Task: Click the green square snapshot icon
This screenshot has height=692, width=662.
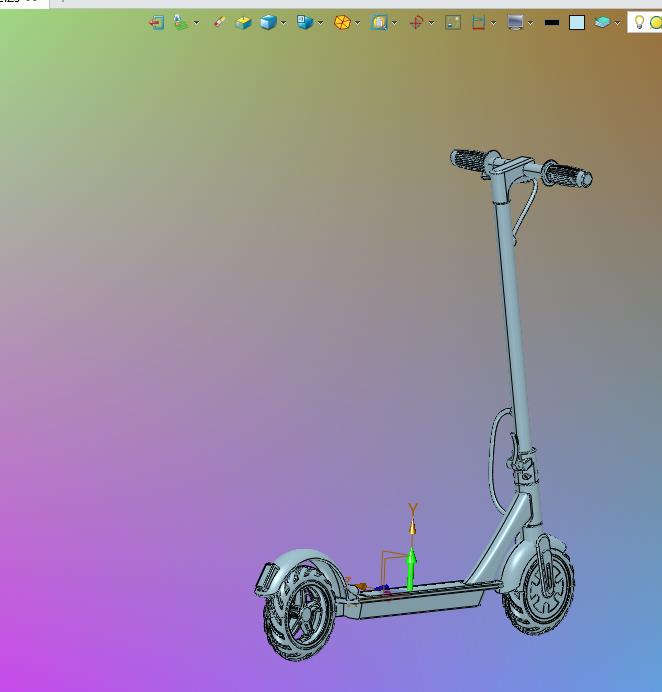Action: coord(453,22)
